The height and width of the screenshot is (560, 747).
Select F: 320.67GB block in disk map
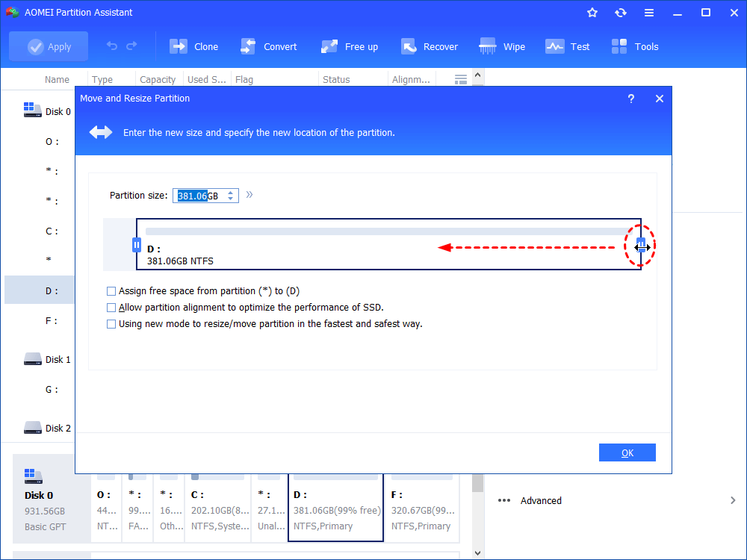click(421, 508)
